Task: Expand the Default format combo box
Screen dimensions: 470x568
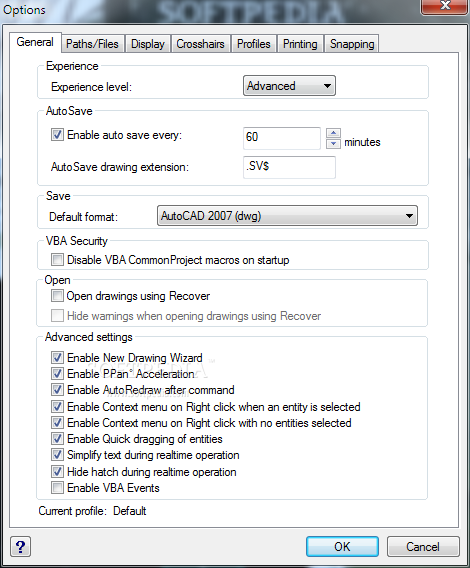Action: (x=287, y=216)
